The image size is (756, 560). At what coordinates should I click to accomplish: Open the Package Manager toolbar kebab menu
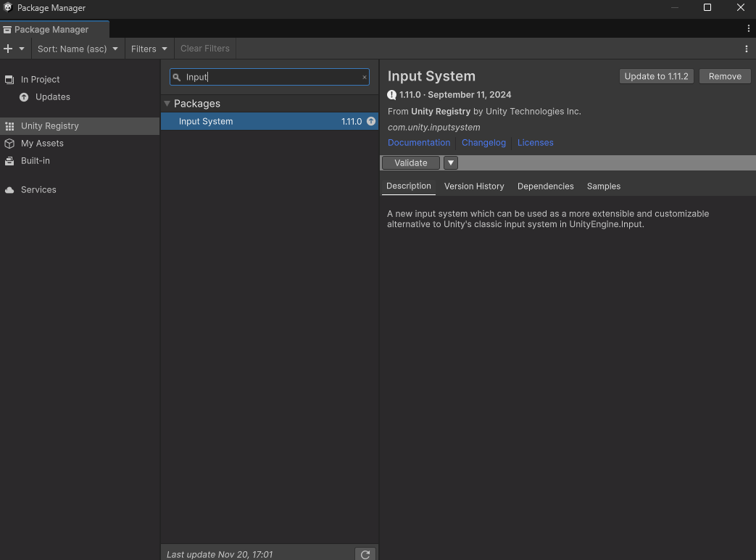747,49
